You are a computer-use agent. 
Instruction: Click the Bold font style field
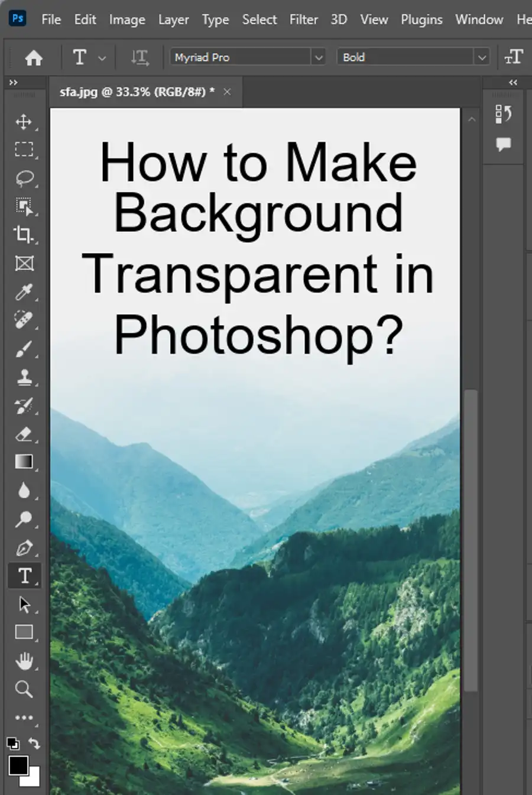pos(406,57)
